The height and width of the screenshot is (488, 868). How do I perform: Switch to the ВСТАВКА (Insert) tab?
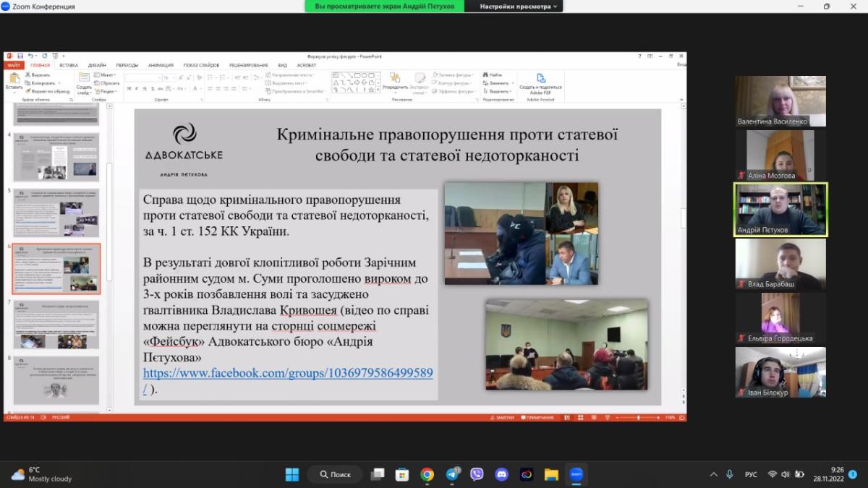69,65
